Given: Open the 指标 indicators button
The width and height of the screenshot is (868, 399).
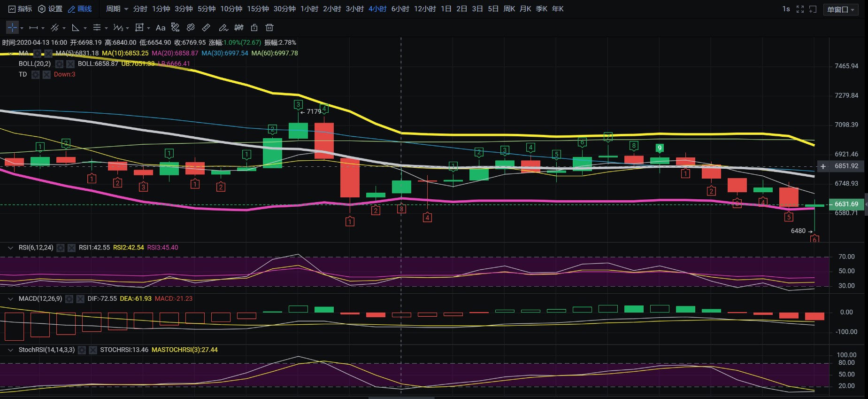Looking at the screenshot, I should click(20, 9).
